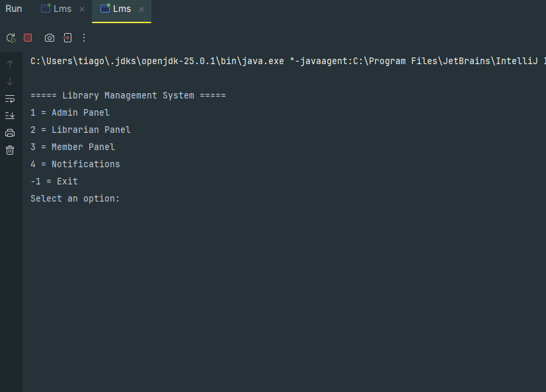Image resolution: width=546 pixels, height=392 pixels.
Task: Jump up the stack trace arrow
Action: (10, 64)
